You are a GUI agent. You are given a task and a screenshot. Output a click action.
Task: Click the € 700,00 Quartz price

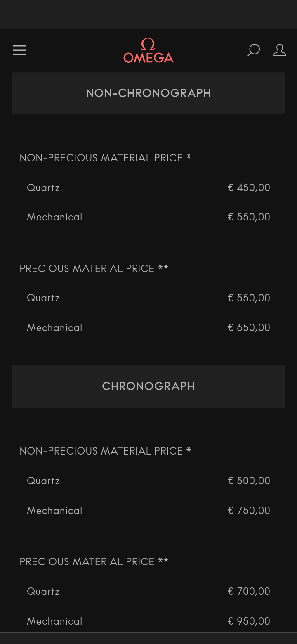click(249, 592)
